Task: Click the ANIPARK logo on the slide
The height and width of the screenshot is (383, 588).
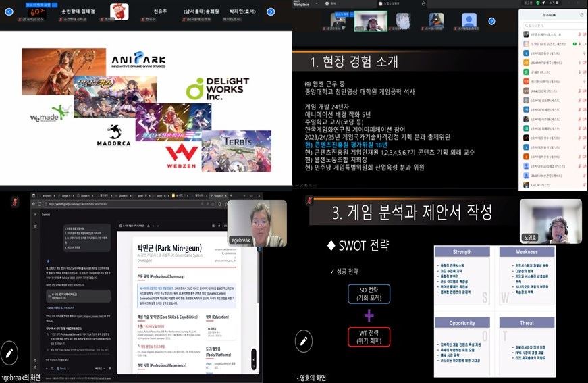Action: coord(138,59)
